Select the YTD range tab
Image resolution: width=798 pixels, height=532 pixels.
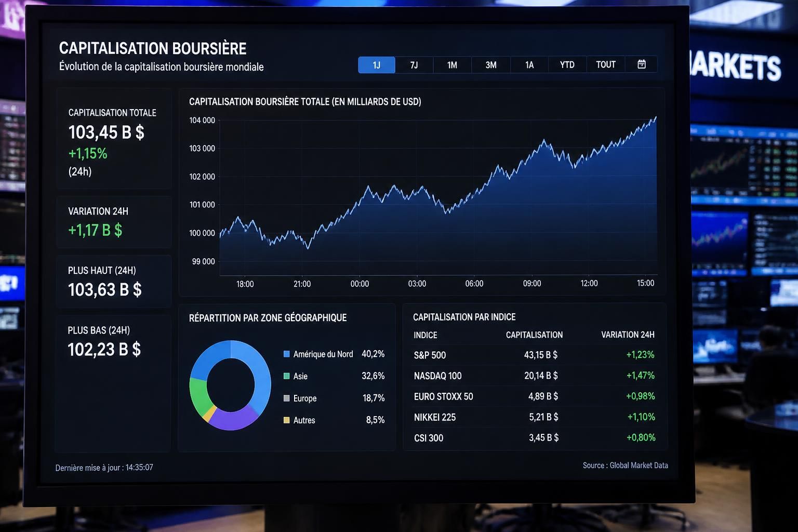567,65
